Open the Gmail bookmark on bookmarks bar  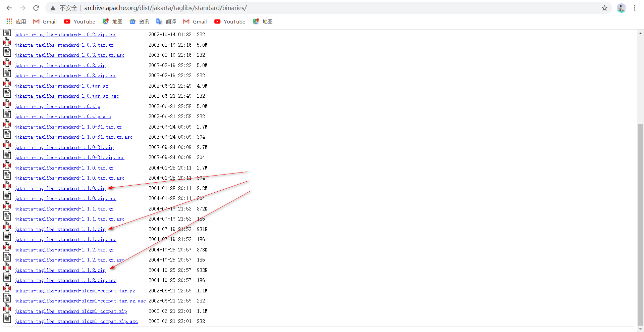click(x=45, y=21)
